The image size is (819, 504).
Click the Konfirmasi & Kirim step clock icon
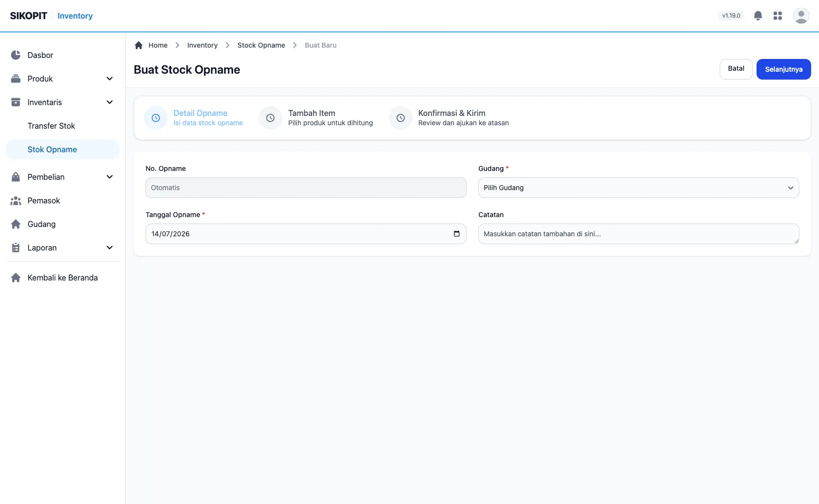[x=401, y=118]
